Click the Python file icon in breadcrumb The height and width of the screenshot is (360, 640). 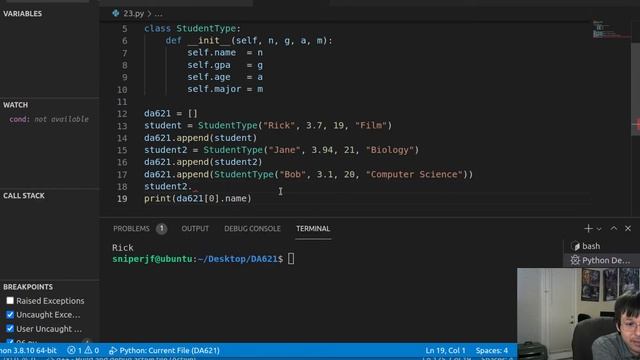[116, 13]
